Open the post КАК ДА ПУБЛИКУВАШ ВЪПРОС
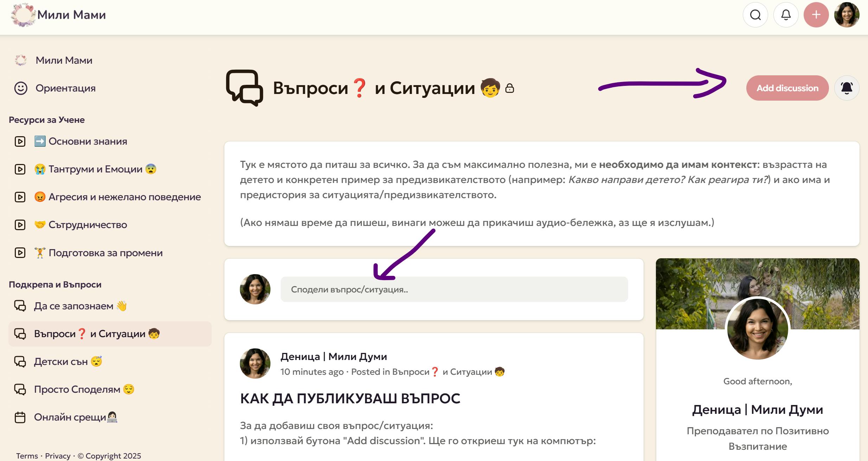Image resolution: width=868 pixels, height=461 pixels. [350, 398]
